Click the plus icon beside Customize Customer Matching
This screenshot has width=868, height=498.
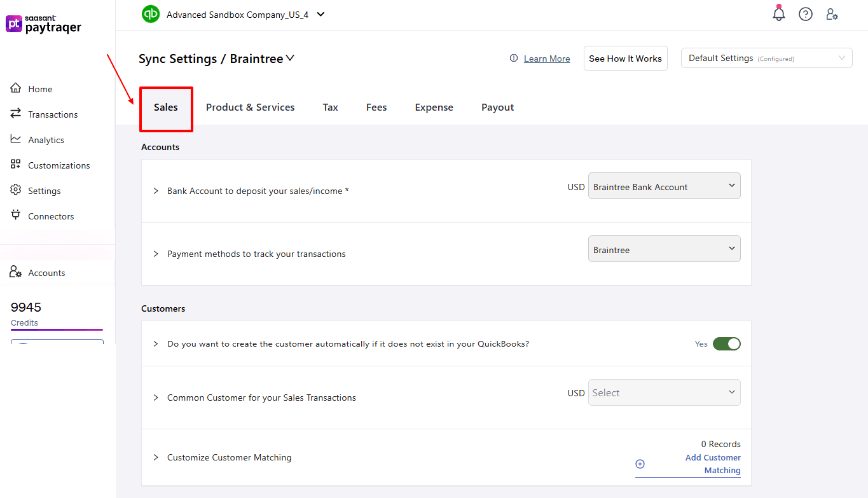pos(640,464)
